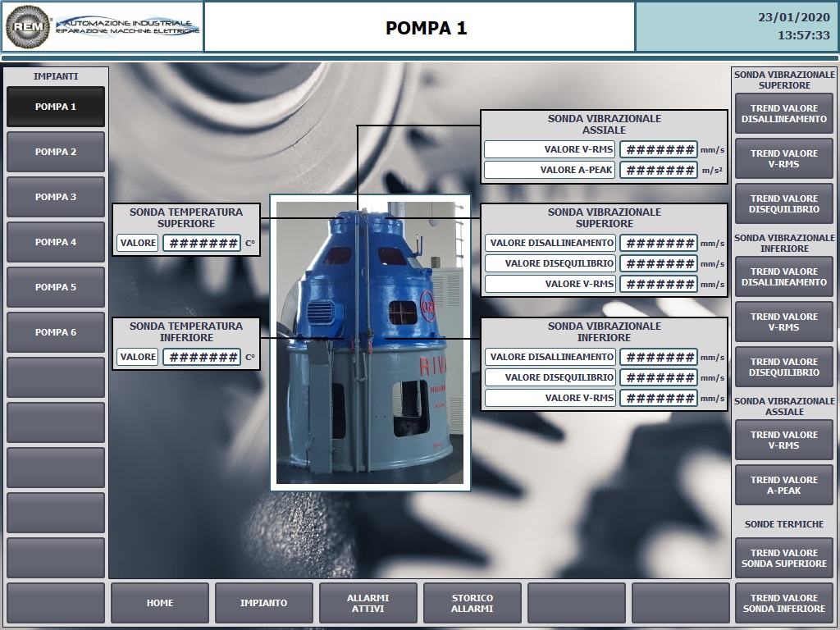
Task: Select the Inferiore vibration Disequilibrio value field
Action: [x=659, y=377]
